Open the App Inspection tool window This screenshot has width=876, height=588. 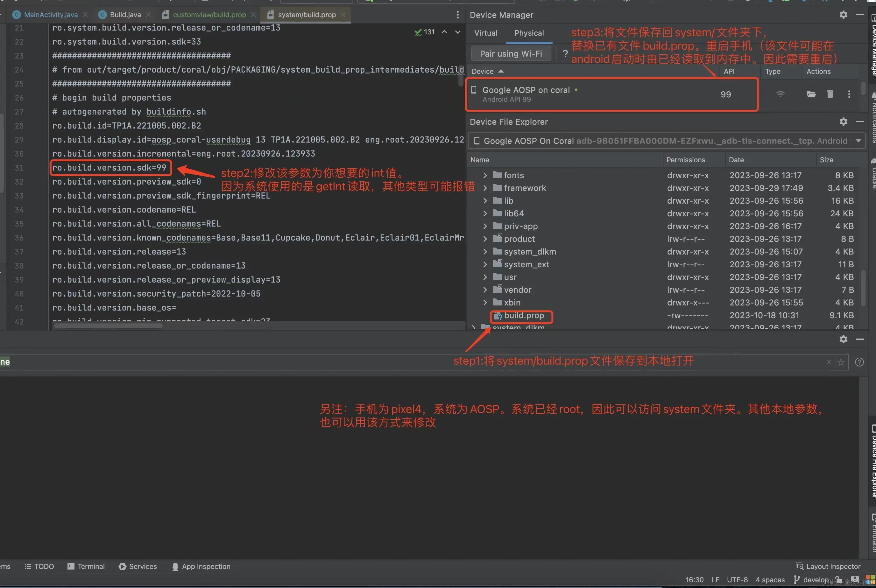[x=201, y=566]
